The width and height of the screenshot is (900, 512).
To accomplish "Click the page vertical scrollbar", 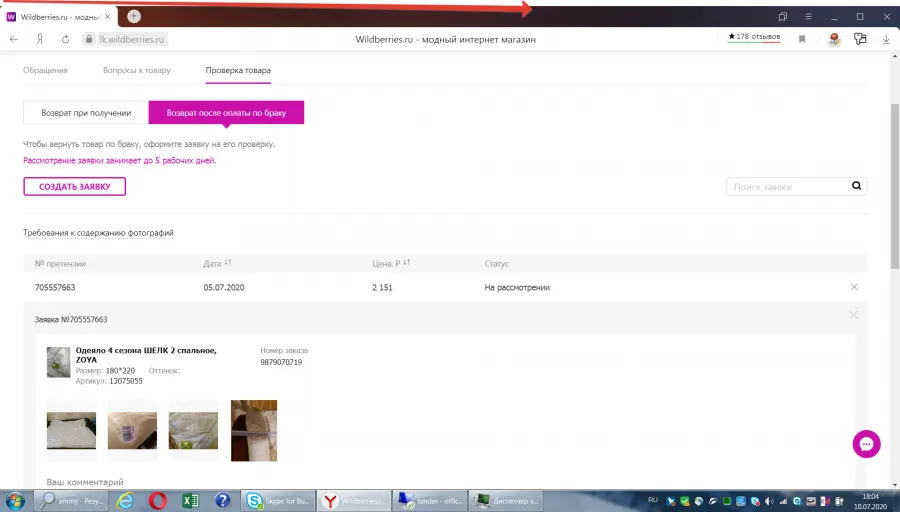I will click(x=895, y=185).
